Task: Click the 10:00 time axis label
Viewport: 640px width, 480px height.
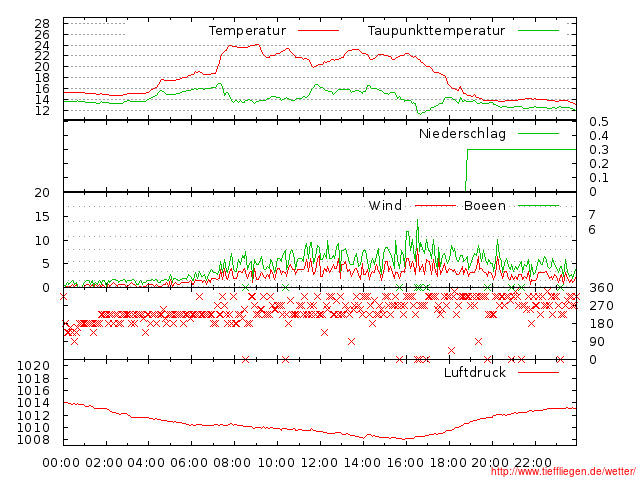Action: (x=277, y=463)
